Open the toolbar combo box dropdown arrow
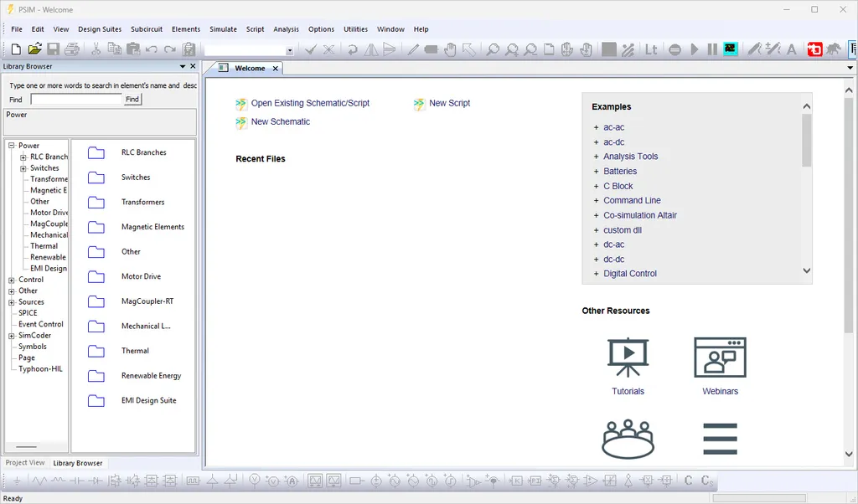The height and width of the screenshot is (504, 858). (289, 51)
